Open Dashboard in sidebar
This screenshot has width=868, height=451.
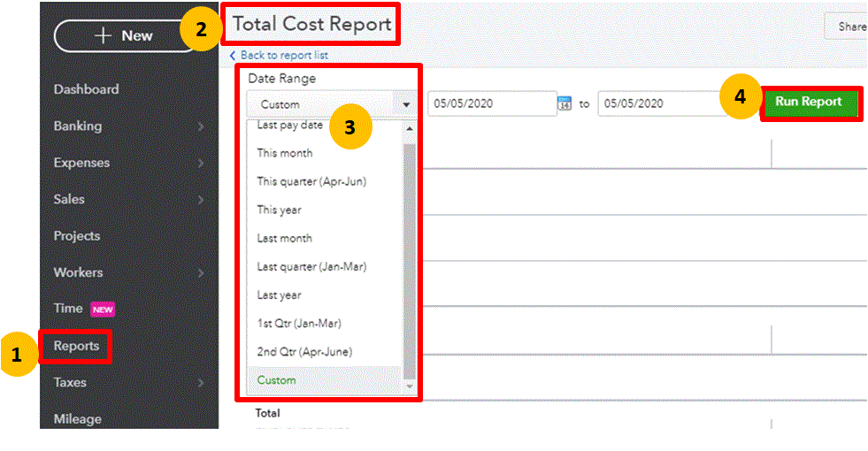87,89
